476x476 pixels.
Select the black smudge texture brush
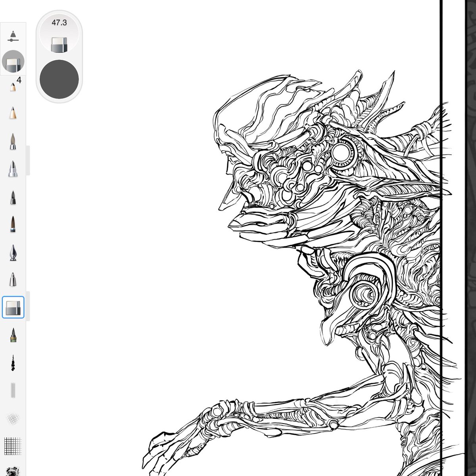[13, 471]
